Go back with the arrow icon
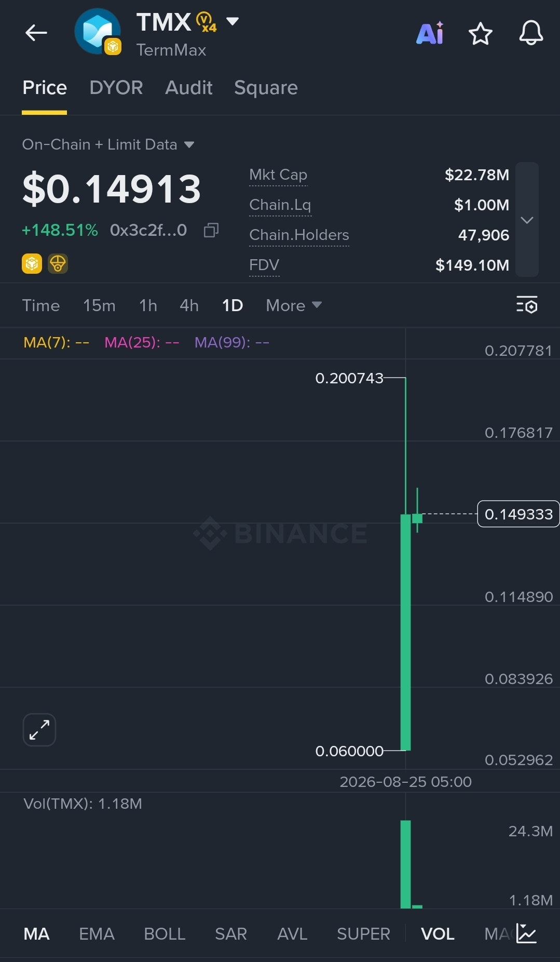 (36, 33)
